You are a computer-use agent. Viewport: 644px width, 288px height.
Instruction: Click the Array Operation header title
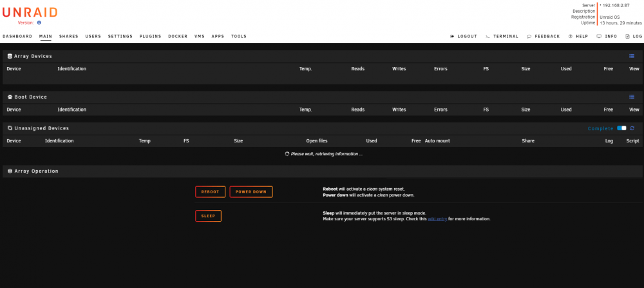36,171
